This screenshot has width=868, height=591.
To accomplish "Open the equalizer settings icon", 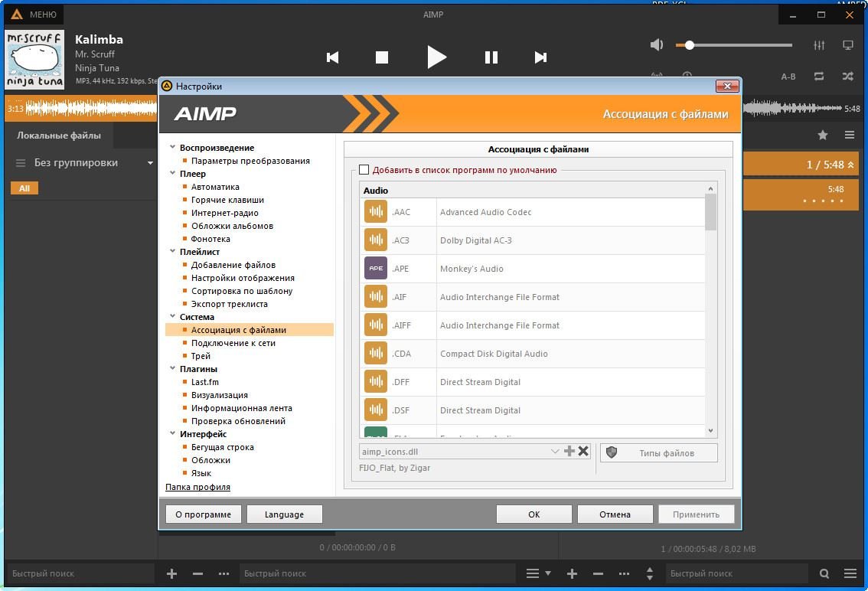I will tap(819, 45).
